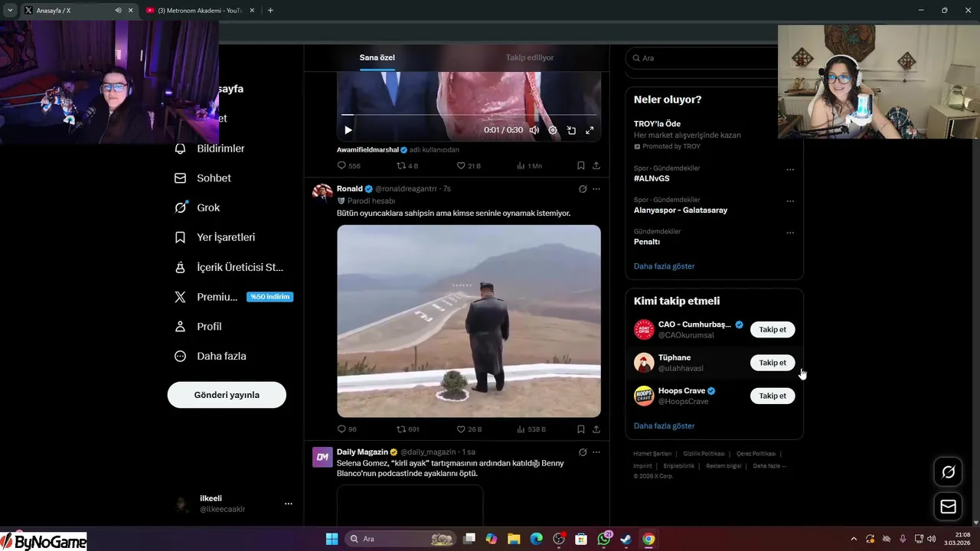The height and width of the screenshot is (551, 980).
Task: Reply to Ronald's post with 96 comments
Action: (347, 429)
